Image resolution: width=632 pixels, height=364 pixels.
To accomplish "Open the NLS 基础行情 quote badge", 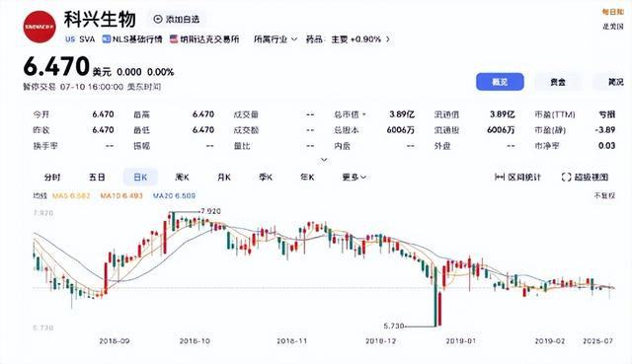I will coord(132,39).
